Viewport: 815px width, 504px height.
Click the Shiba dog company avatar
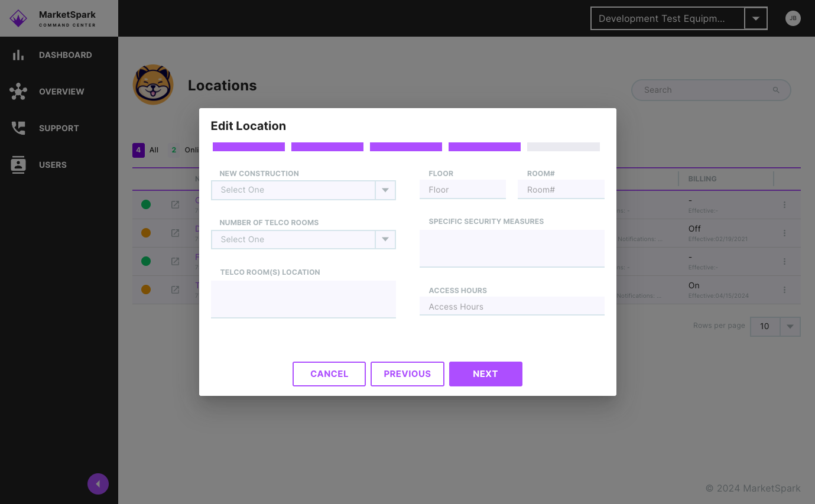153,84
